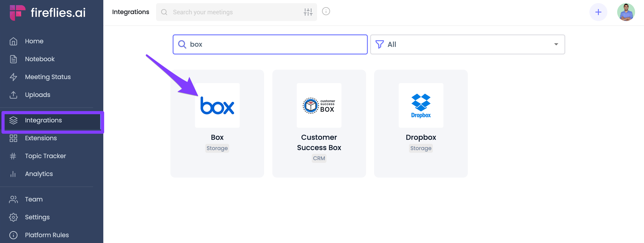Click the Meeting Status lightning icon
The image size is (644, 243).
13,77
